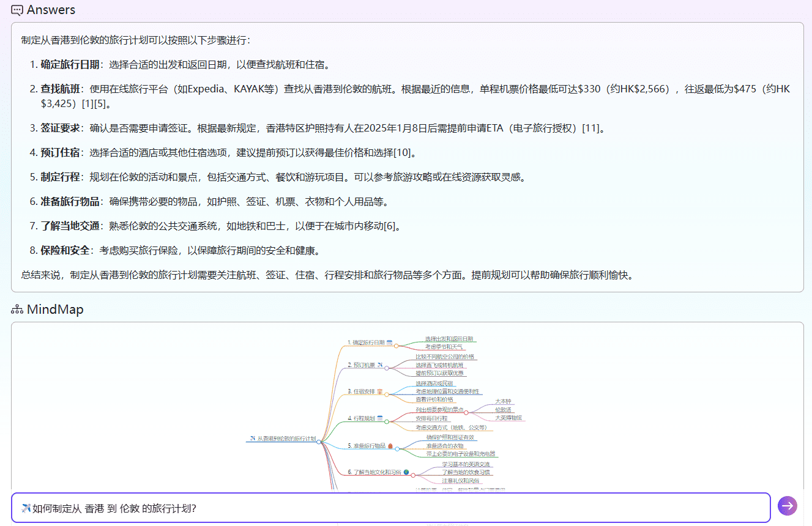Screen dimensions: 812x526
Task: Click the leaf 注意礼仪和风俗
Action: point(461,481)
